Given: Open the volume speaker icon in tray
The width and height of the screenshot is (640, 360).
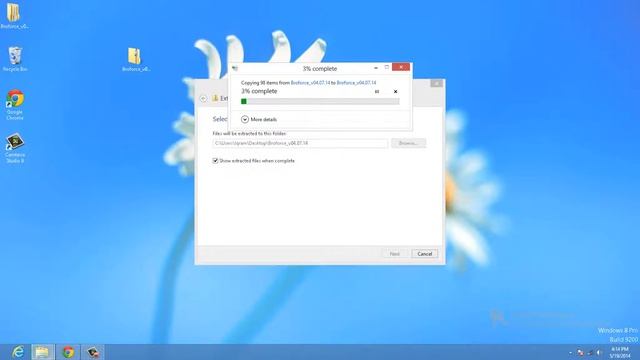Looking at the screenshot, I should (x=599, y=352).
